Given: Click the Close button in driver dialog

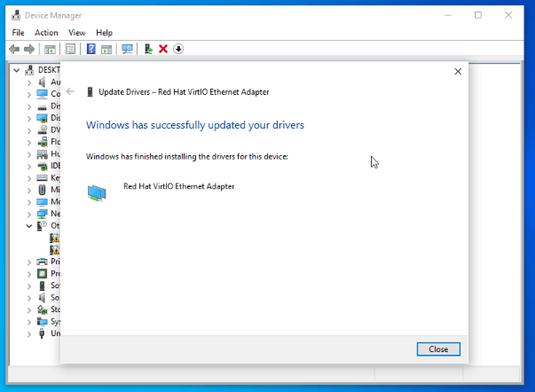Looking at the screenshot, I should click(438, 349).
